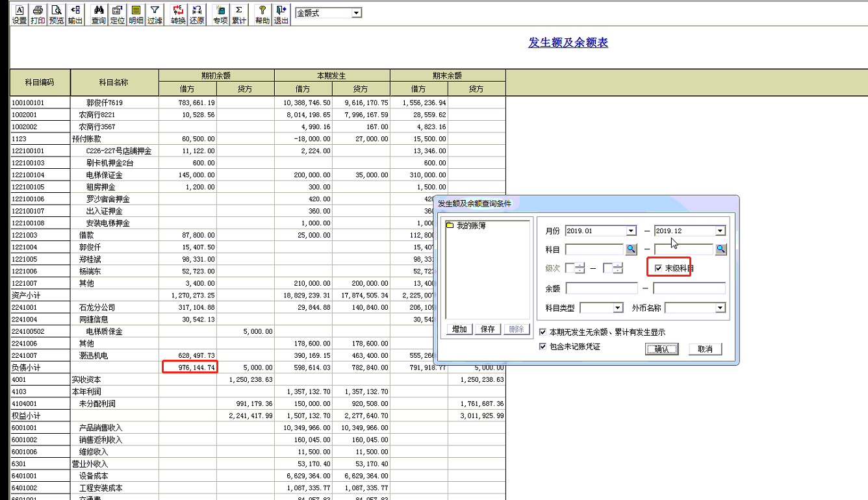Click the 确认 confirm button
This screenshot has width=868, height=500.
pos(662,349)
